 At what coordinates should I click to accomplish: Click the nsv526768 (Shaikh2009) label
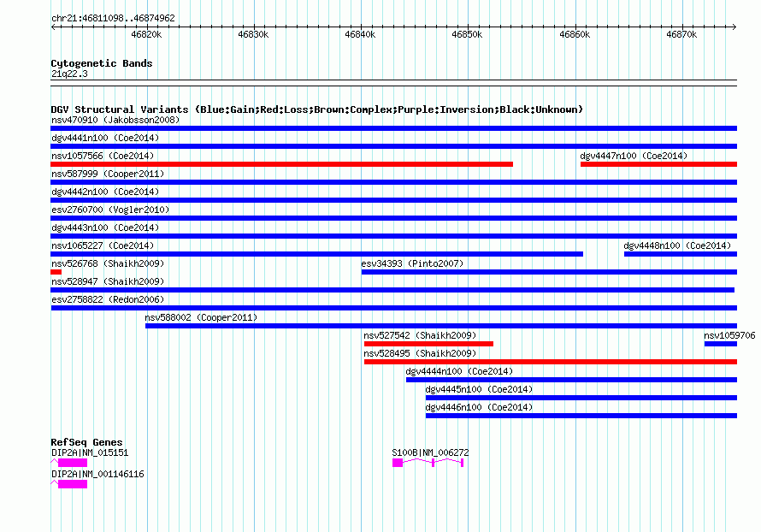[x=108, y=263]
